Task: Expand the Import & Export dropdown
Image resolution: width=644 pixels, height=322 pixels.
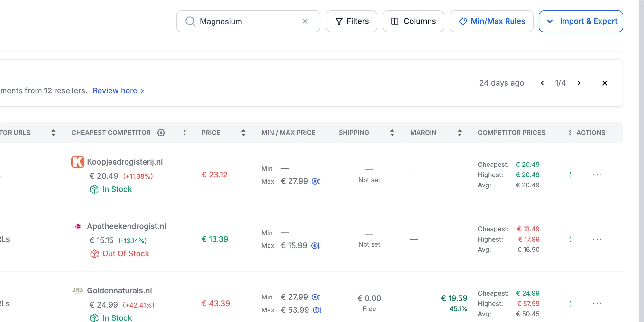Action: click(581, 21)
